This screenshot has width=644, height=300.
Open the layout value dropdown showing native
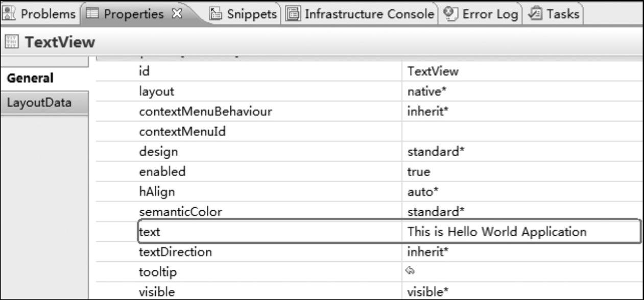[521, 92]
